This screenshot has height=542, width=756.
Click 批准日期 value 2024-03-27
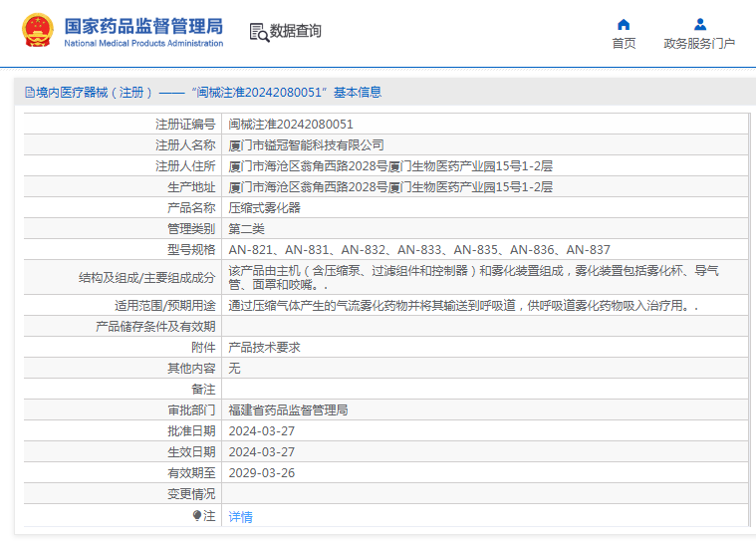(262, 431)
